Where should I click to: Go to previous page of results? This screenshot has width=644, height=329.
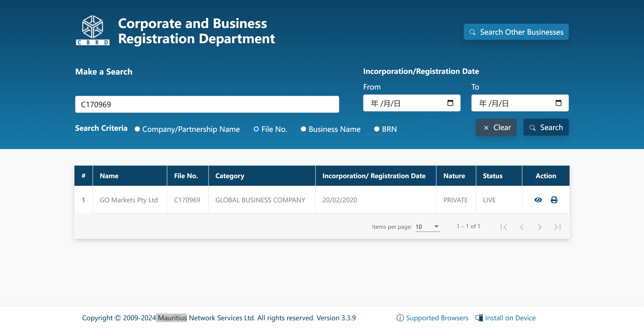521,227
